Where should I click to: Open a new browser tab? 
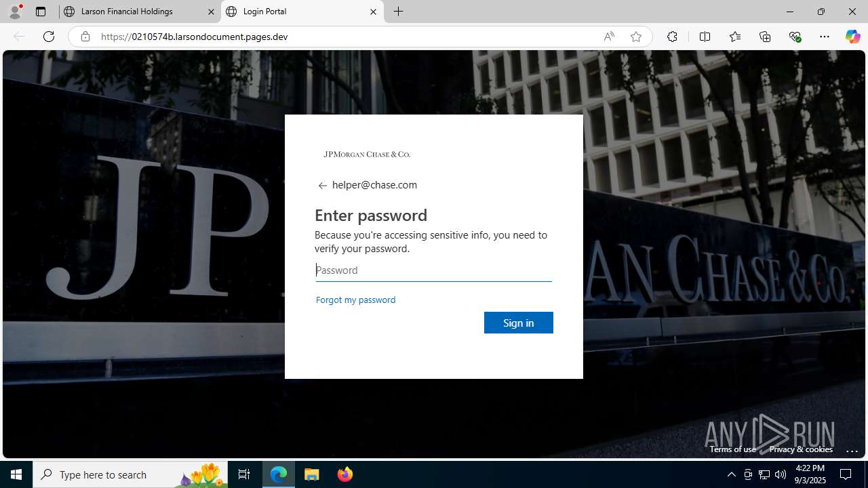point(399,12)
